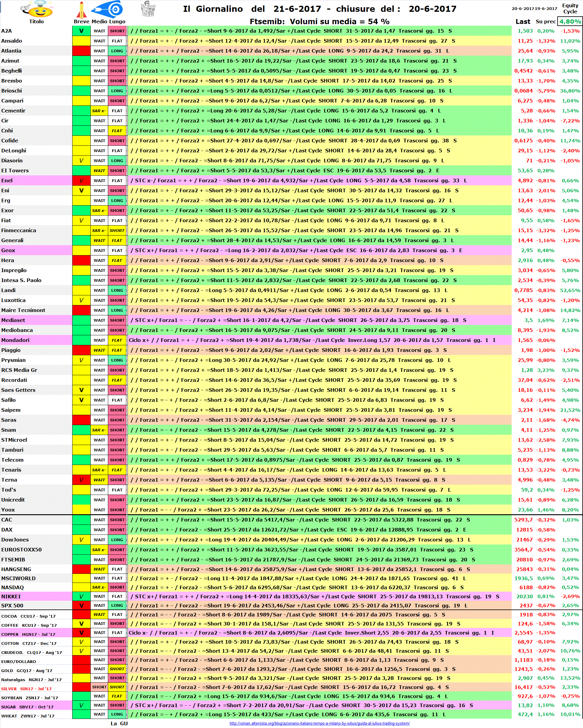Click RCS Media Gr's last price 1,28
Screen dimensions: 583x728
click(526, 370)
